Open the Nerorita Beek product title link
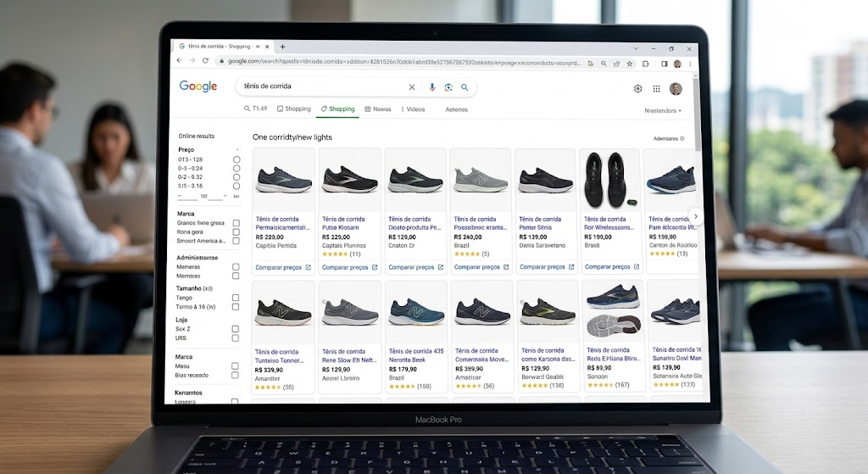 pos(416,355)
